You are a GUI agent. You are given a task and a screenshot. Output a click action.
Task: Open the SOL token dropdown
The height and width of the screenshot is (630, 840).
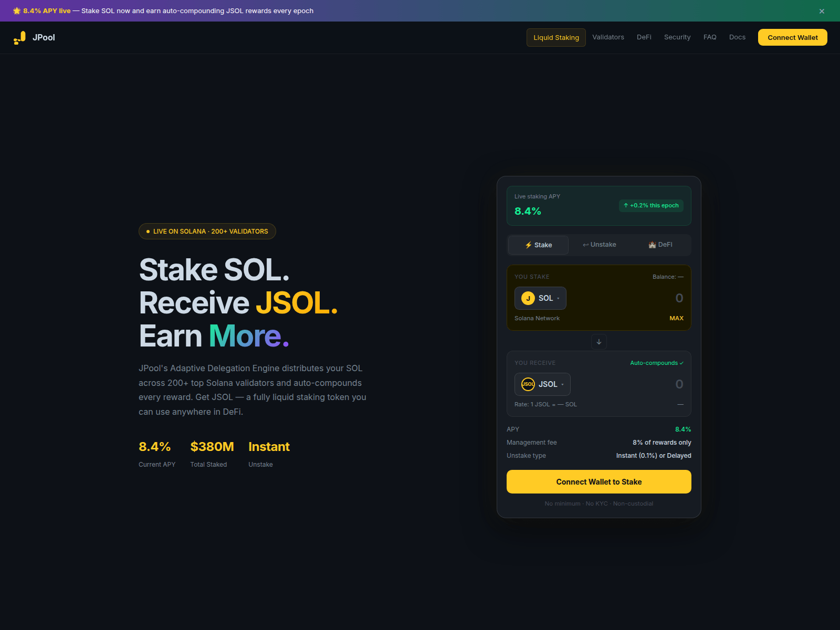pos(540,298)
